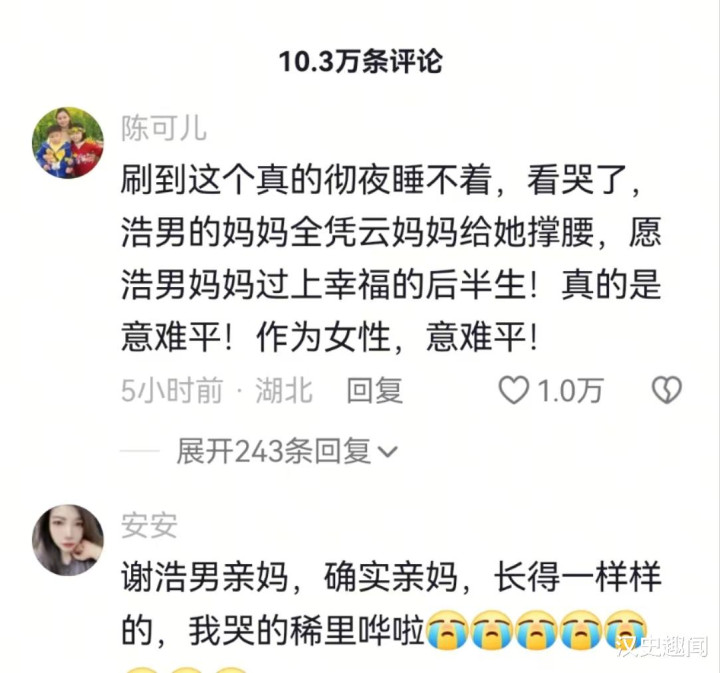Click 回复 under 陈可儿's comment
720x673 pixels.
[375, 391]
